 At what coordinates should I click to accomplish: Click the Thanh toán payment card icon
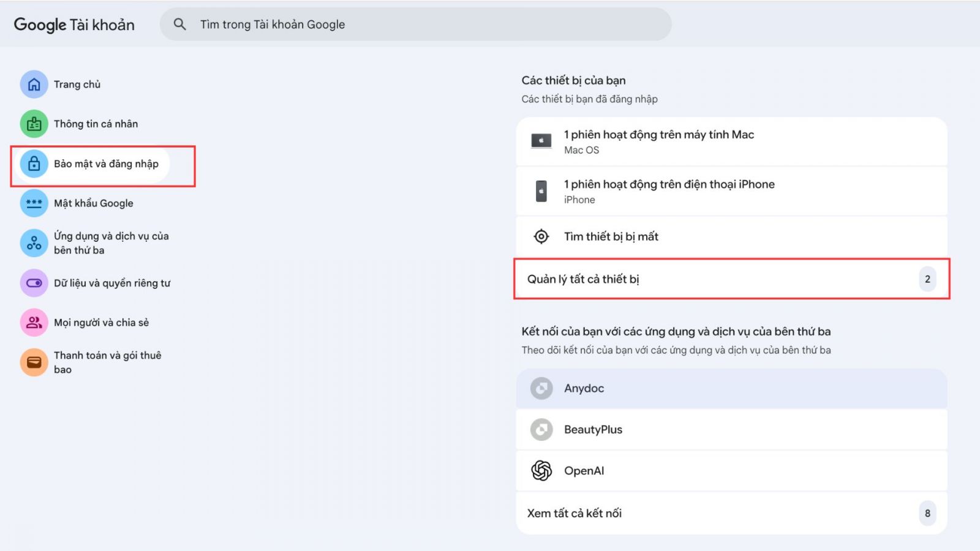click(x=34, y=362)
